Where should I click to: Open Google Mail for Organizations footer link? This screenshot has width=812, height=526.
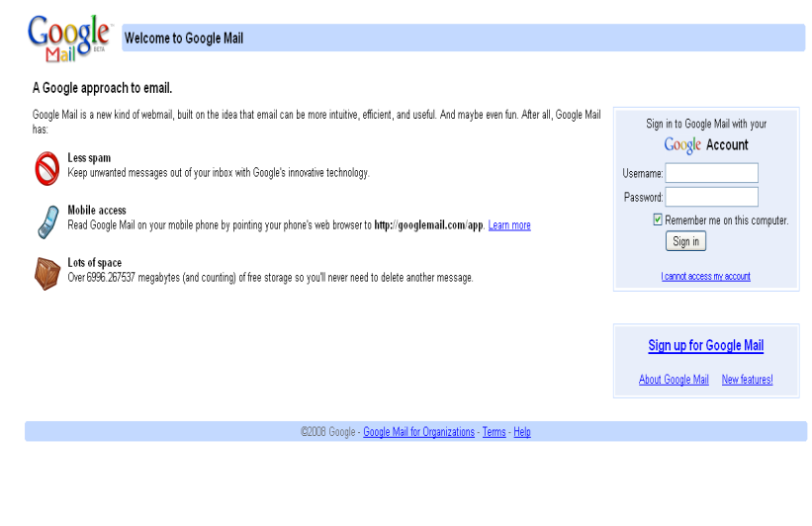[x=418, y=432]
